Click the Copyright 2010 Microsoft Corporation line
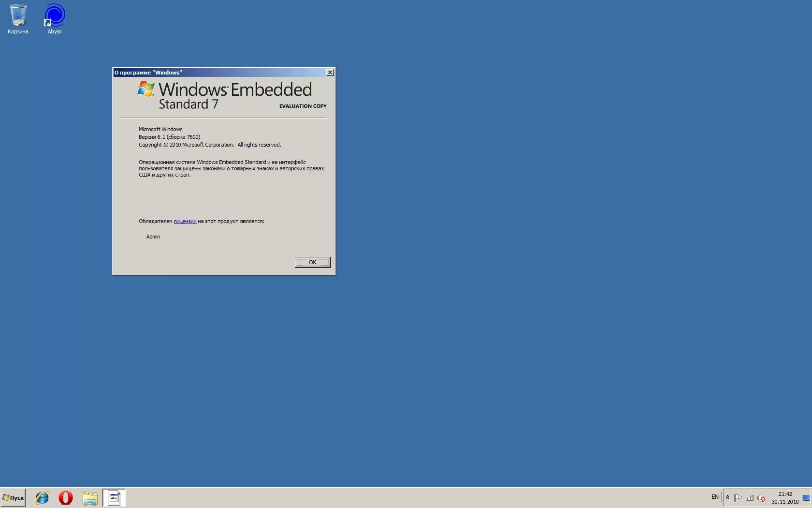 click(210, 145)
